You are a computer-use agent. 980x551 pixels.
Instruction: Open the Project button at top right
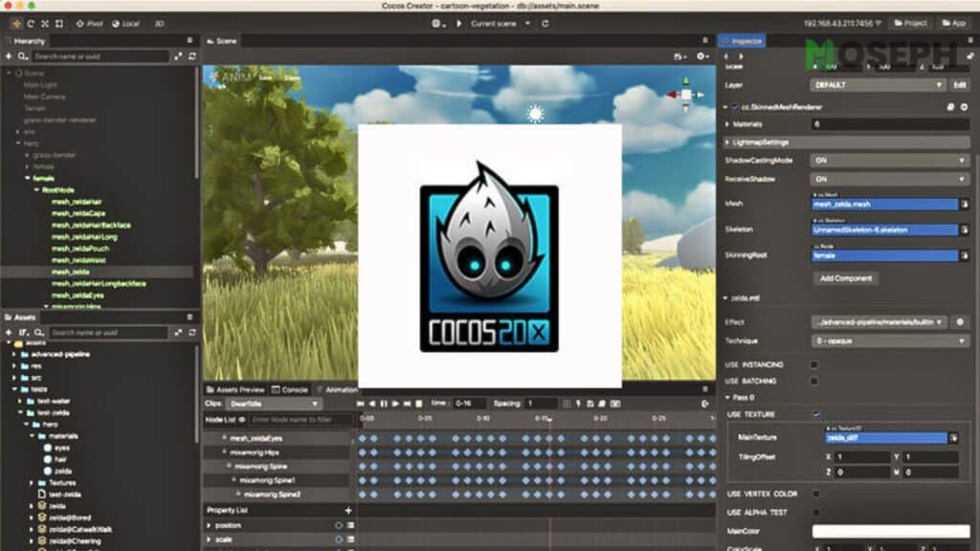[x=910, y=23]
